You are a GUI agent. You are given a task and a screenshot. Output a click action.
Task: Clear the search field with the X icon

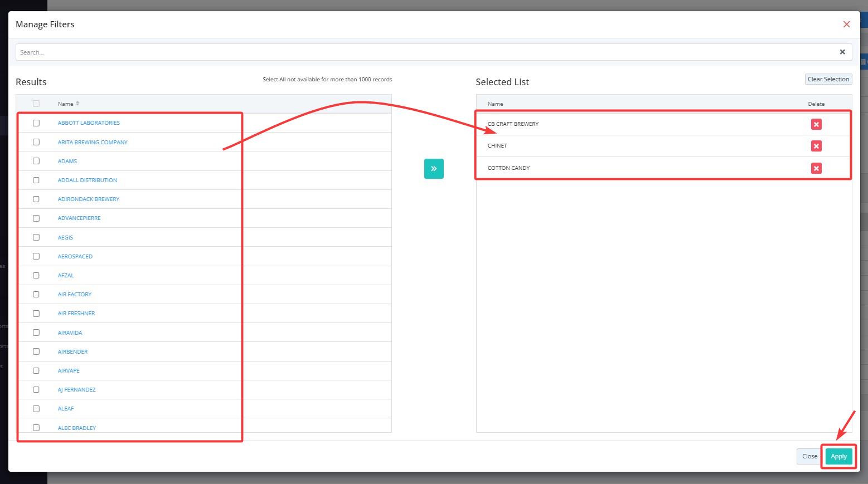tap(842, 52)
